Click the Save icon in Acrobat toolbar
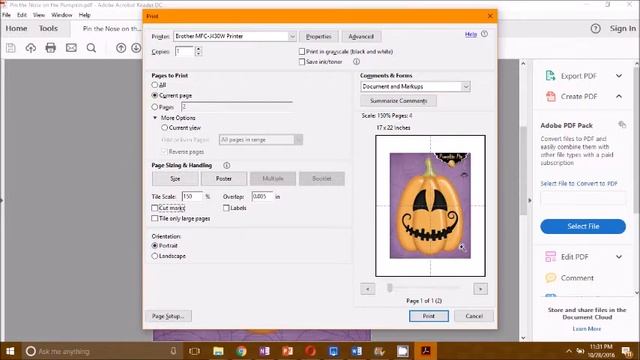Viewport: 640px width, 360px height. (11, 48)
